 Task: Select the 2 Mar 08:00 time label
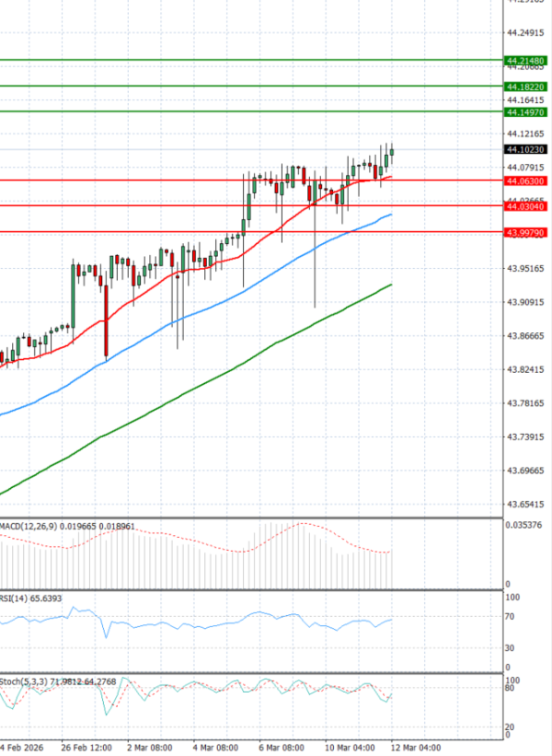click(x=150, y=747)
